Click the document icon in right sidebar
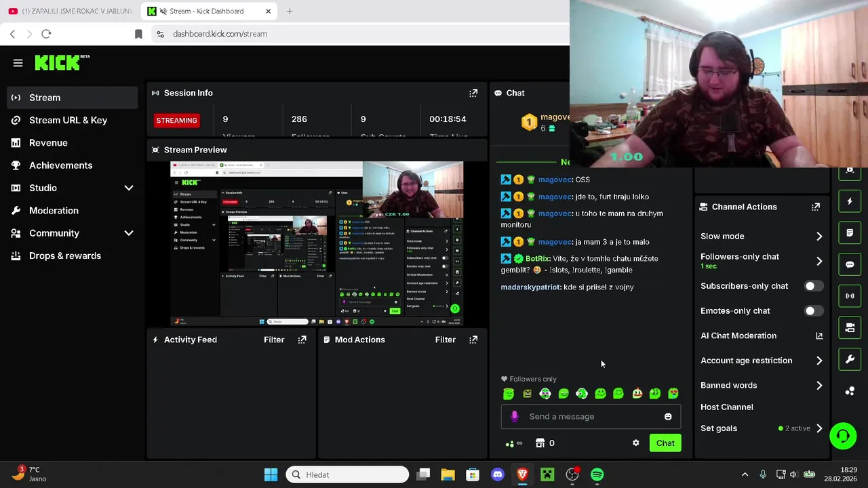Image resolution: width=868 pixels, height=488 pixels. (850, 233)
